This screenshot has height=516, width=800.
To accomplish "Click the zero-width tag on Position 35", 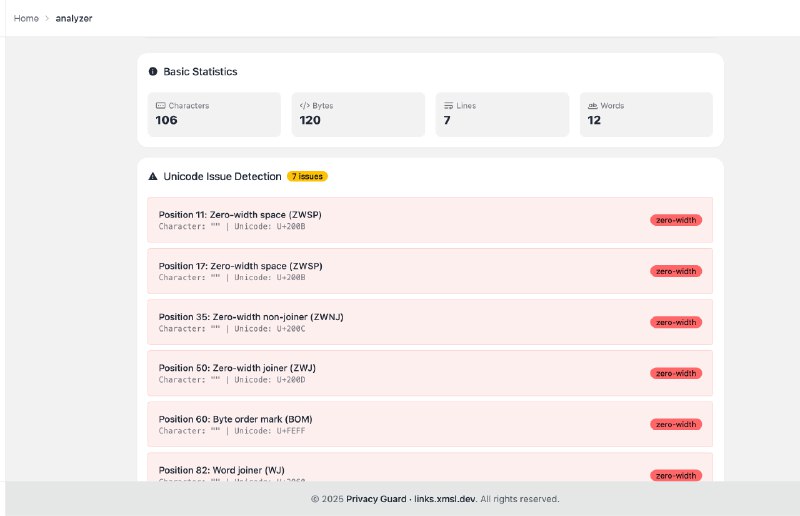I will pos(675,322).
